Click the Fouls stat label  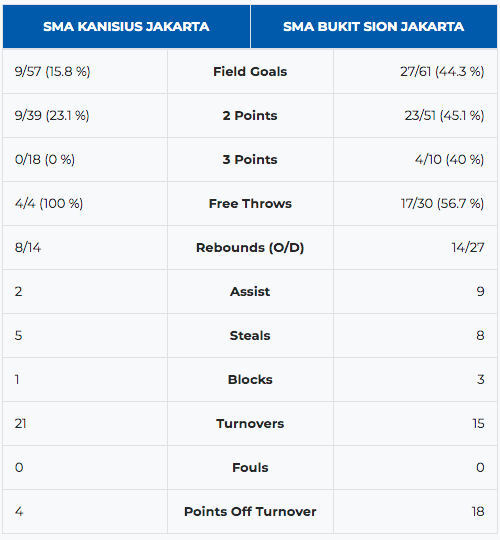click(250, 468)
